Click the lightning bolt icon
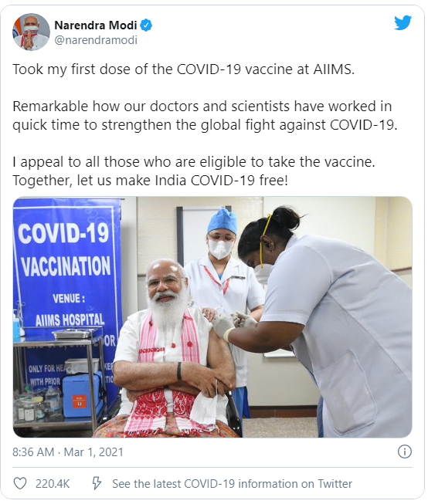The width and height of the screenshot is (428, 504). point(97,483)
